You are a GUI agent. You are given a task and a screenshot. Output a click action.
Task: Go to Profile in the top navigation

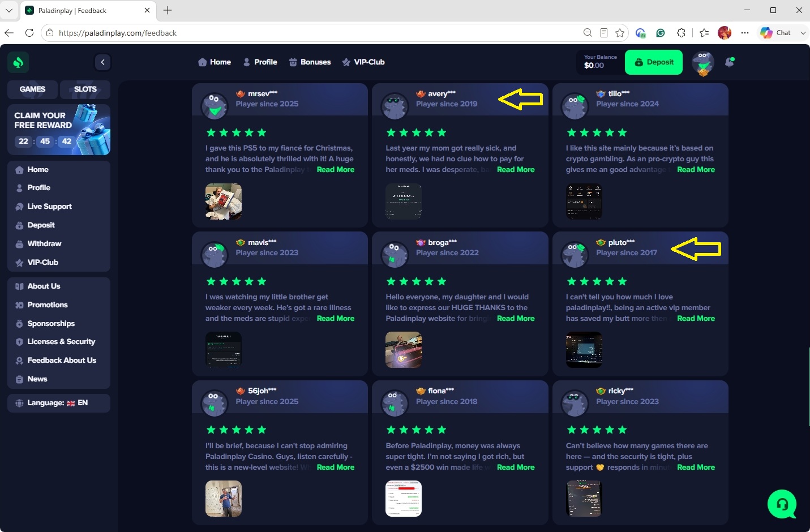coord(260,62)
